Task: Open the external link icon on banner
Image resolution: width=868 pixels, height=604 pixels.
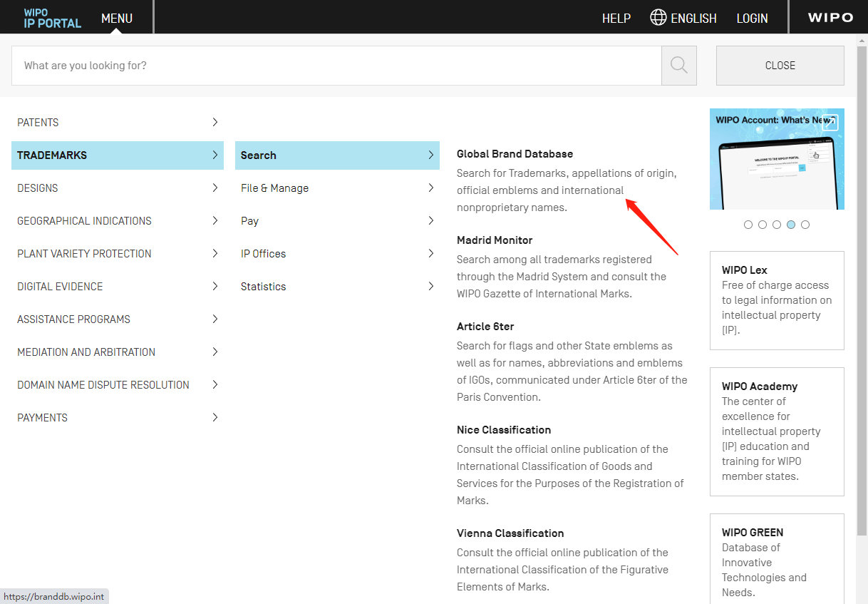Action: (830, 122)
